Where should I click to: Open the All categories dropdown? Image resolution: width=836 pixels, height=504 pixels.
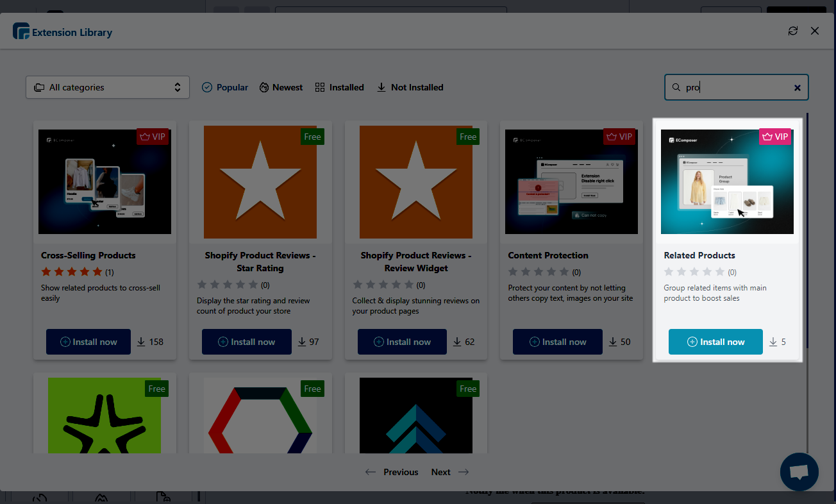click(108, 87)
